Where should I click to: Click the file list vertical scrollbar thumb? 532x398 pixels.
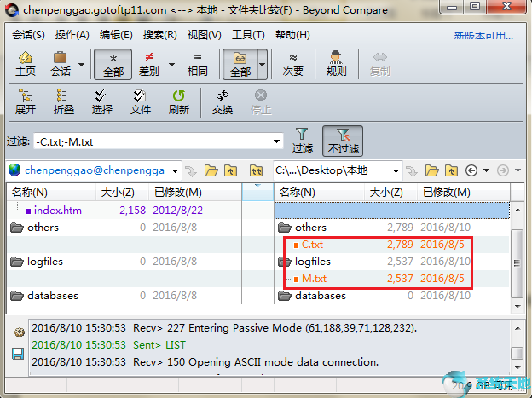click(517, 262)
